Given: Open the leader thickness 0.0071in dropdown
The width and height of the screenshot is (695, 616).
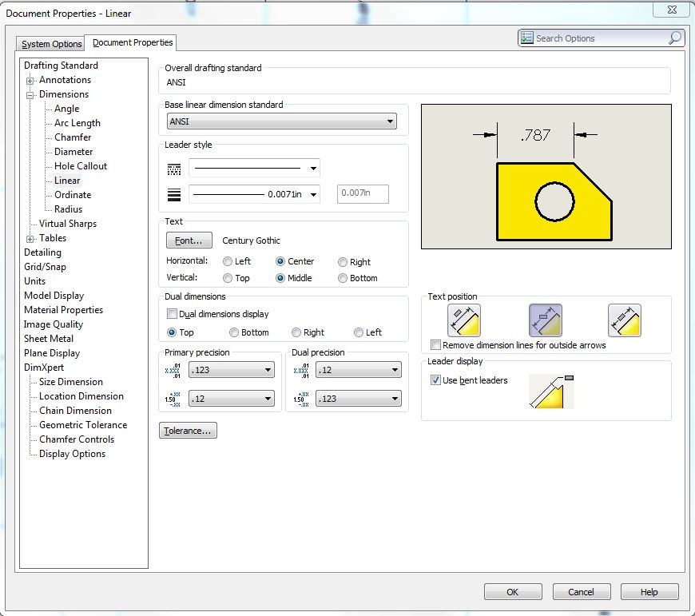Looking at the screenshot, I should [x=254, y=194].
